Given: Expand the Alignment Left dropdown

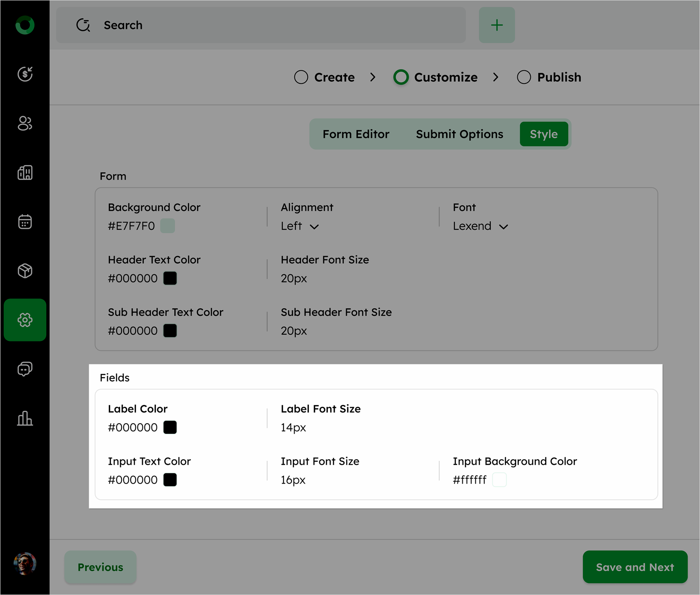Looking at the screenshot, I should (300, 226).
